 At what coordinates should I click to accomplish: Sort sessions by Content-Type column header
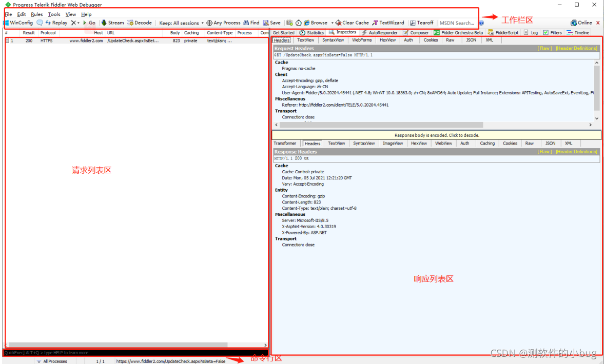tap(220, 33)
